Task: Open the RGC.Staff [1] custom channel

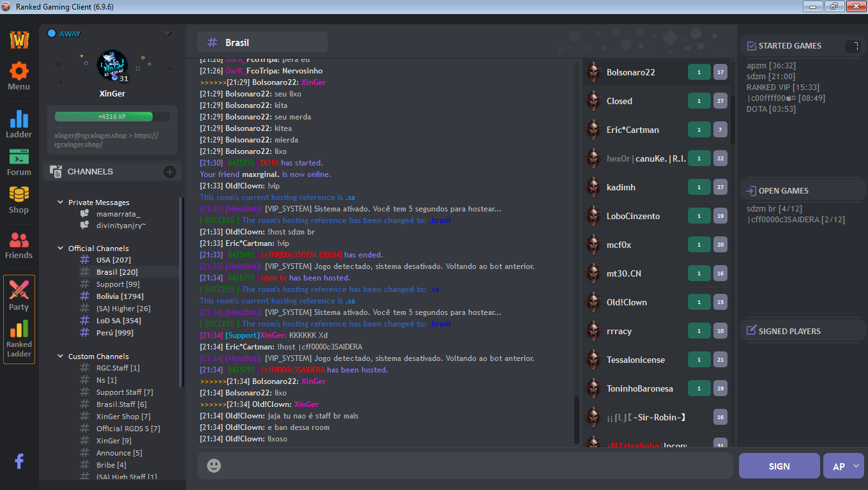Action: (x=118, y=368)
